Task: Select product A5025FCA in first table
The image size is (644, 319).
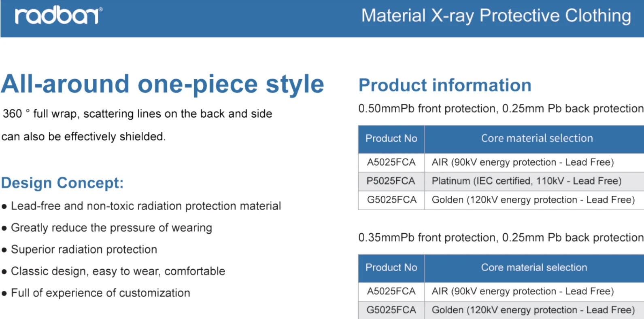Action: pyautogui.click(x=391, y=162)
